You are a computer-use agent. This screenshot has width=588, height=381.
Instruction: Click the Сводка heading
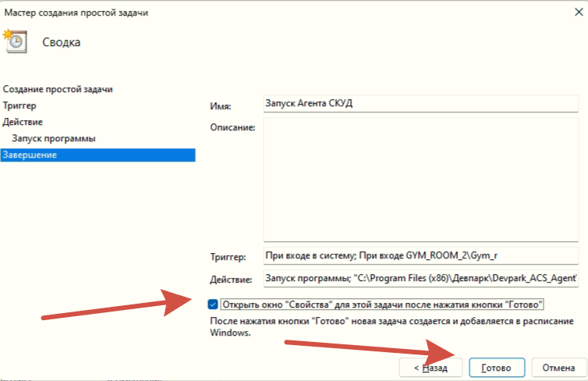click(x=62, y=42)
